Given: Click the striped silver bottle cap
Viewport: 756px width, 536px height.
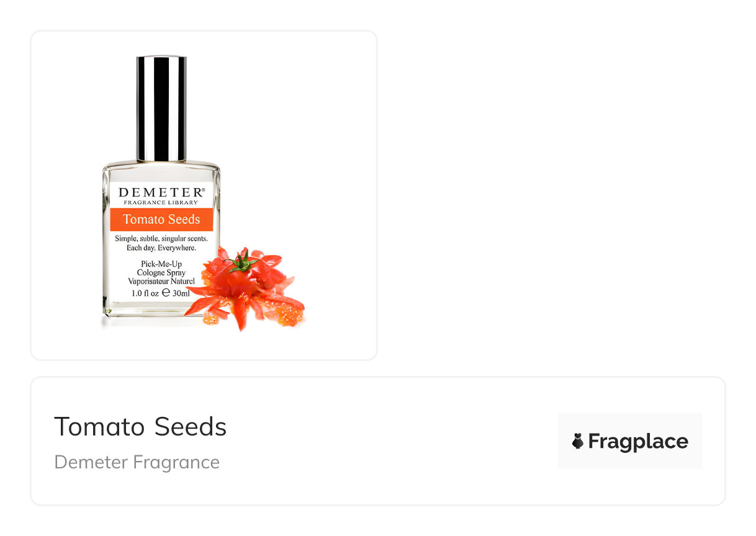Looking at the screenshot, I should point(161,109).
